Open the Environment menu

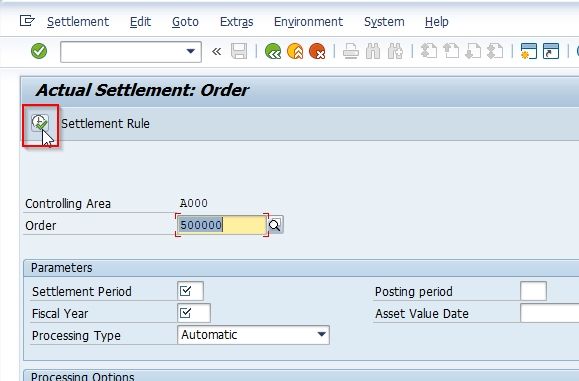pyautogui.click(x=308, y=22)
